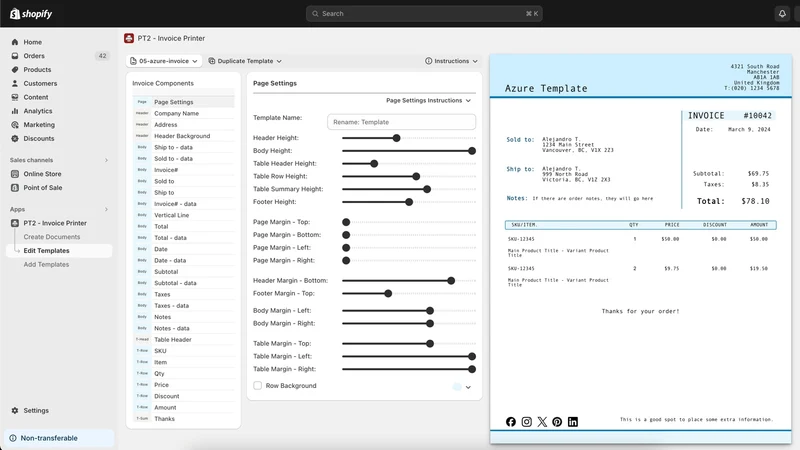Click the Instagram icon in invoice preview
Viewport: 800px width, 450px height.
point(527,421)
